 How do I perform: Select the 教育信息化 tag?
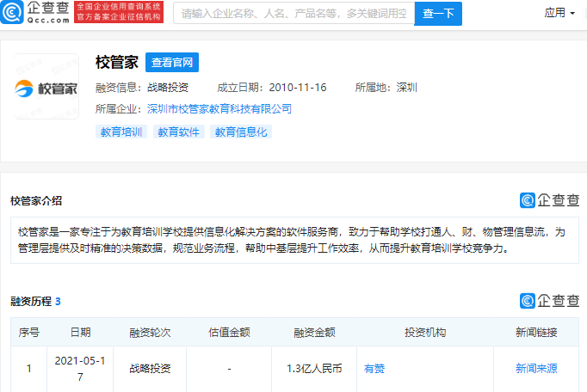click(241, 132)
